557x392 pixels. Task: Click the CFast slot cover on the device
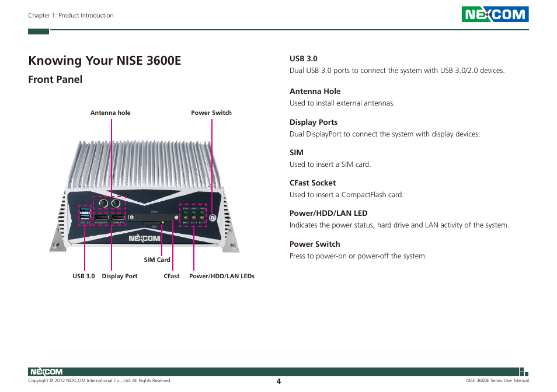(154, 217)
